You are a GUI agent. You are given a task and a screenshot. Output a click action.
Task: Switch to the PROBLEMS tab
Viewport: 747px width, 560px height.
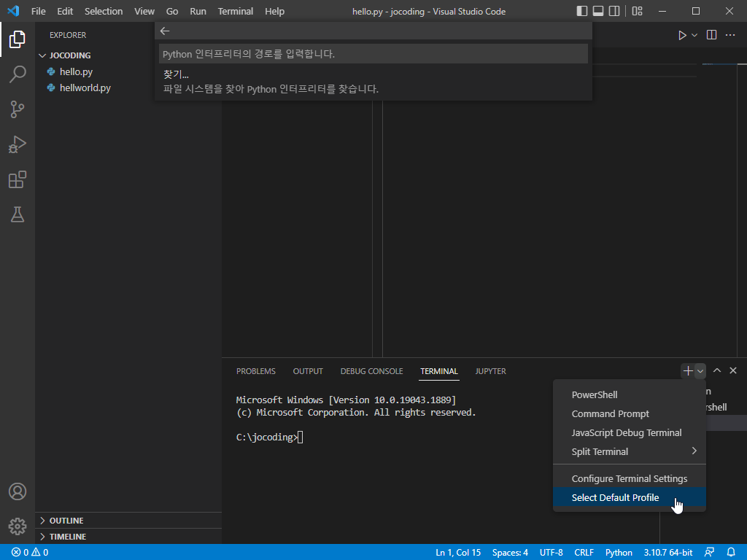pyautogui.click(x=256, y=371)
